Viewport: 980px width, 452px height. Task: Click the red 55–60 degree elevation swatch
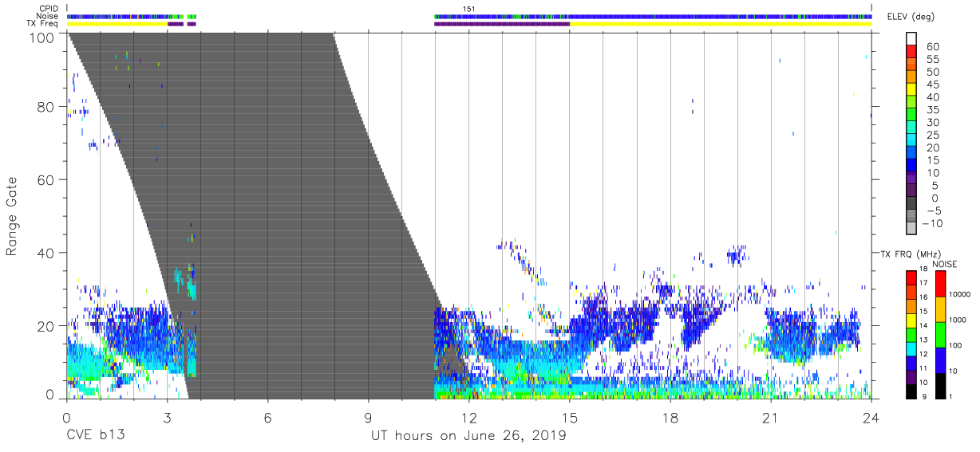click(x=911, y=51)
